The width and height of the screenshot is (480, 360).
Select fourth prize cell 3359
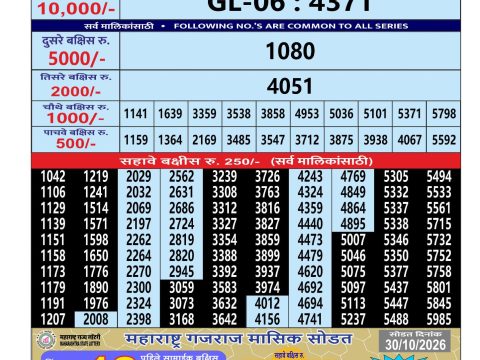204,114
